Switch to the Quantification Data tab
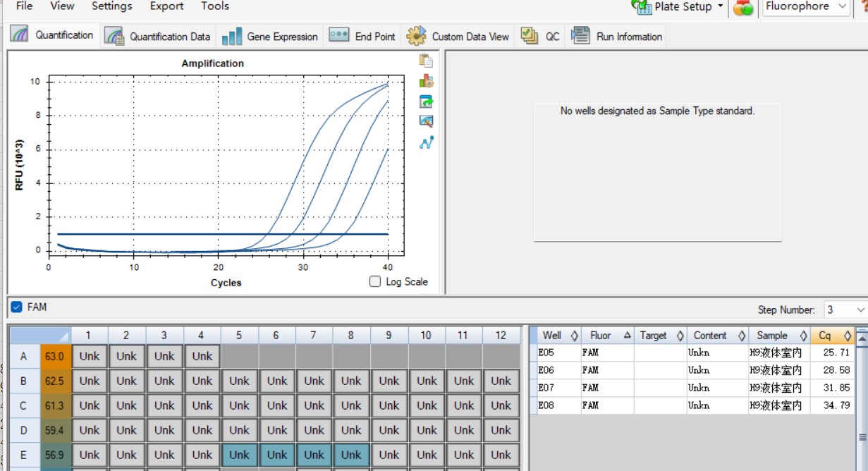This screenshot has width=868, height=471. (x=157, y=36)
